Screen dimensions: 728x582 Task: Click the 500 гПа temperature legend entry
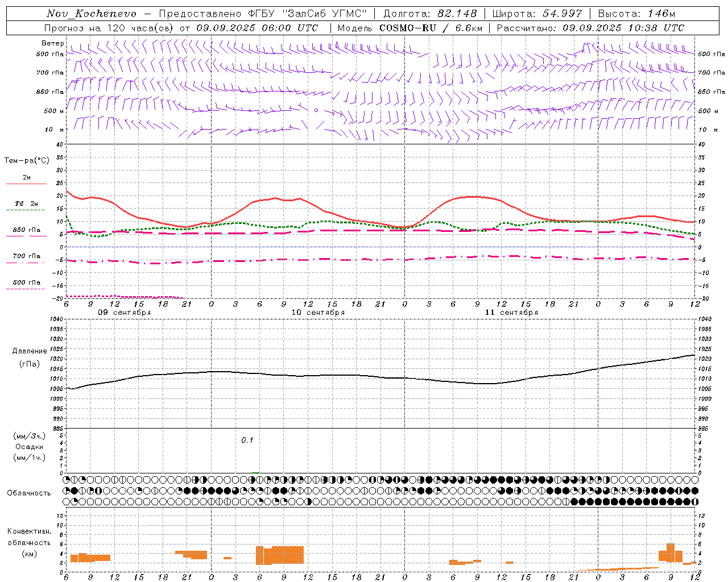(27, 282)
